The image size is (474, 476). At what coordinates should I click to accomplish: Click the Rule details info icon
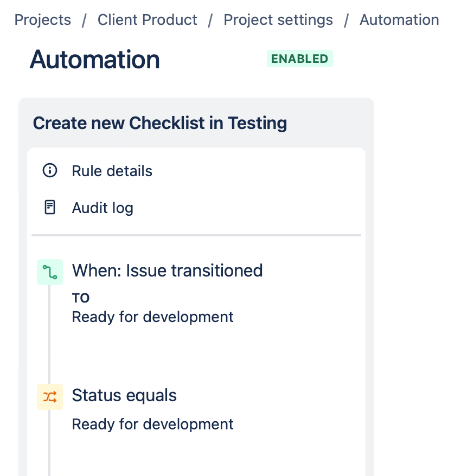coord(50,170)
